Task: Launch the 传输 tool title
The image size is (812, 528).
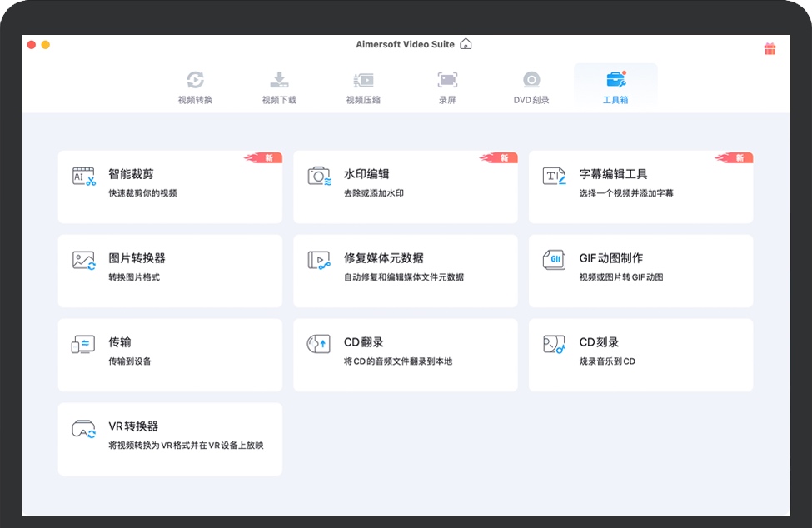Action: (x=120, y=342)
